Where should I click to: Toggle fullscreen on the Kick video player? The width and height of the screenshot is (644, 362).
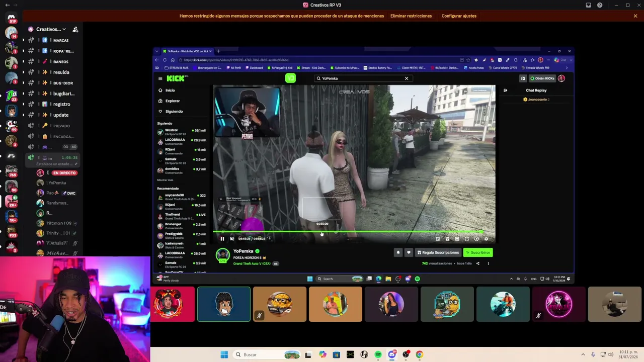466,239
